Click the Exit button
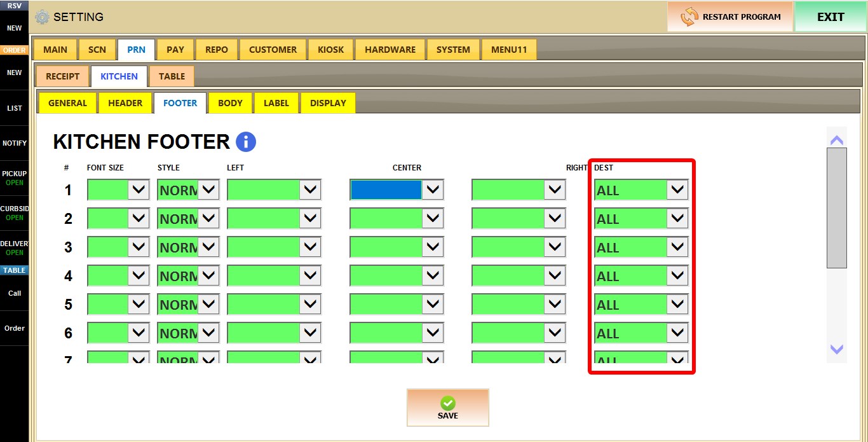Viewport: 868px width, 442px height. [831, 17]
